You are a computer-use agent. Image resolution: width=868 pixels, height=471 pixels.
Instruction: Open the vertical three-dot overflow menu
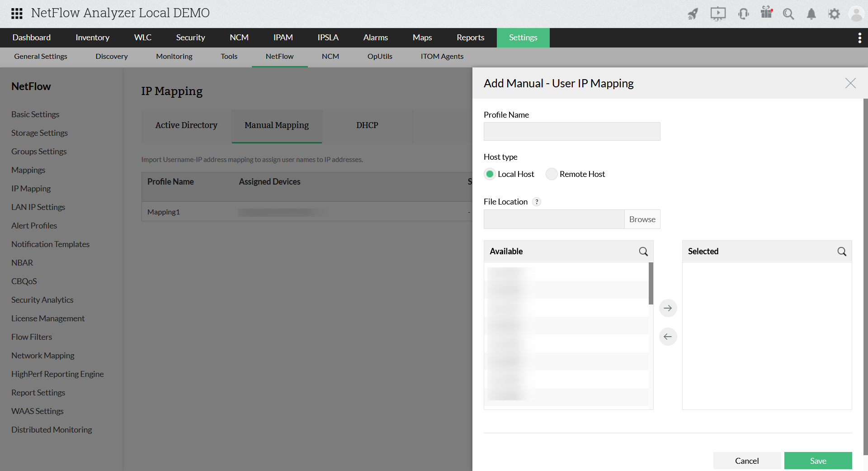pos(860,38)
